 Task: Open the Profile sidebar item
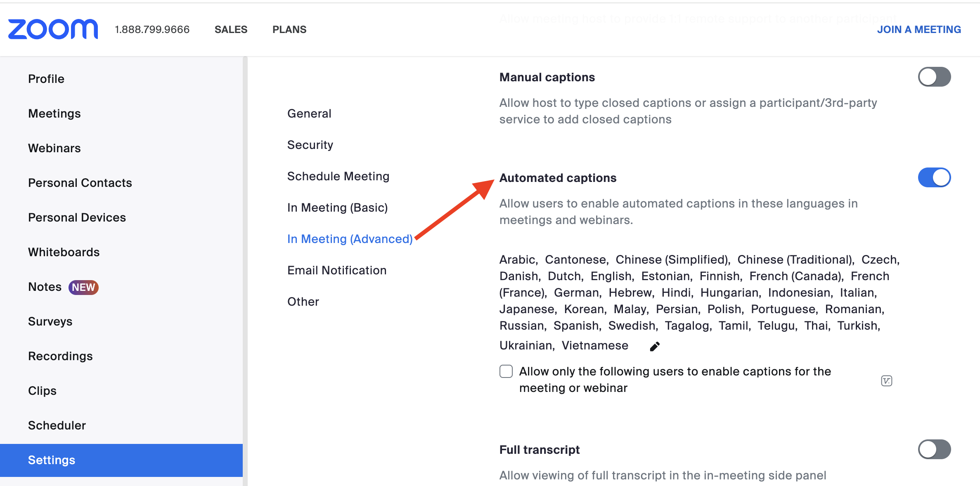(46, 79)
